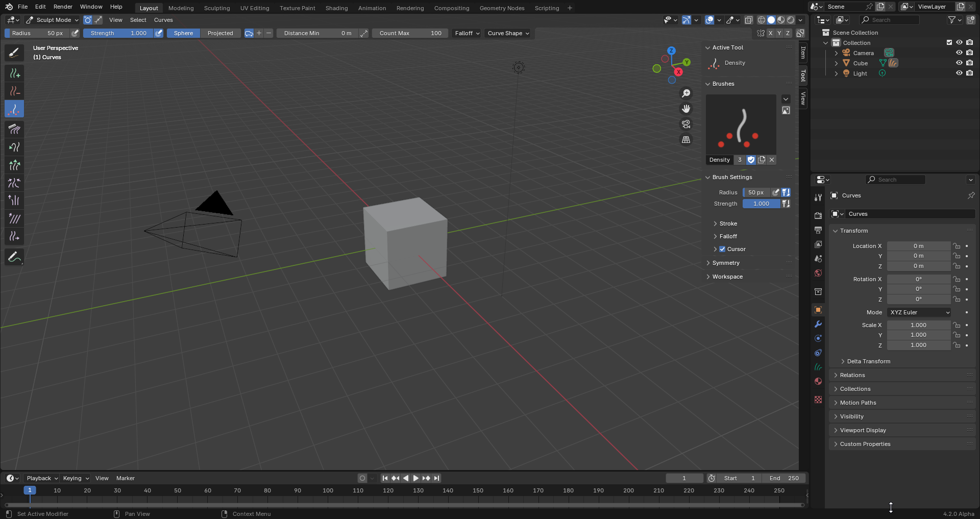Toggle X axis symmetry button in header
The image size is (980, 519).
click(771, 33)
